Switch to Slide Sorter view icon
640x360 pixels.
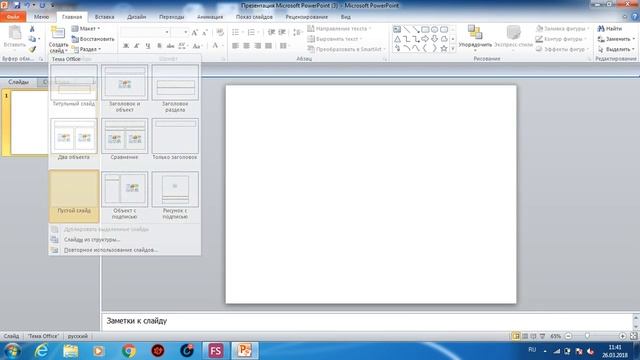[525, 336]
